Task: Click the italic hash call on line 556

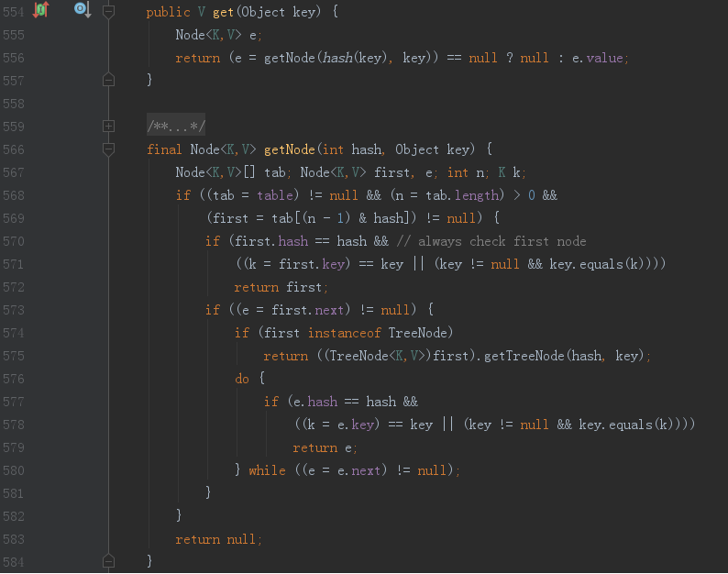Action: click(x=337, y=58)
